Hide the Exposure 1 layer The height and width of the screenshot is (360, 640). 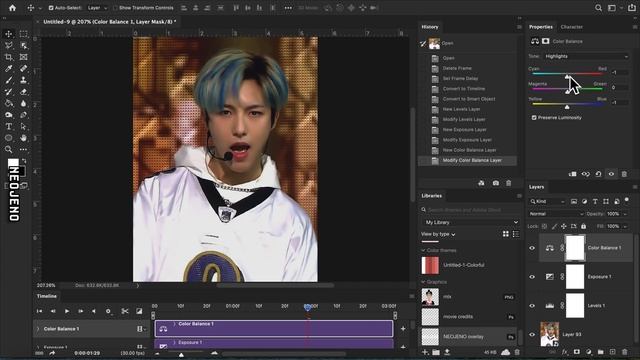[532, 277]
